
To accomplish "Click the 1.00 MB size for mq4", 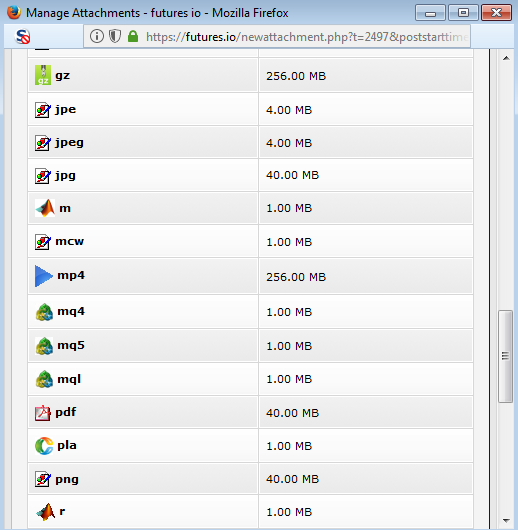I will tap(289, 312).
